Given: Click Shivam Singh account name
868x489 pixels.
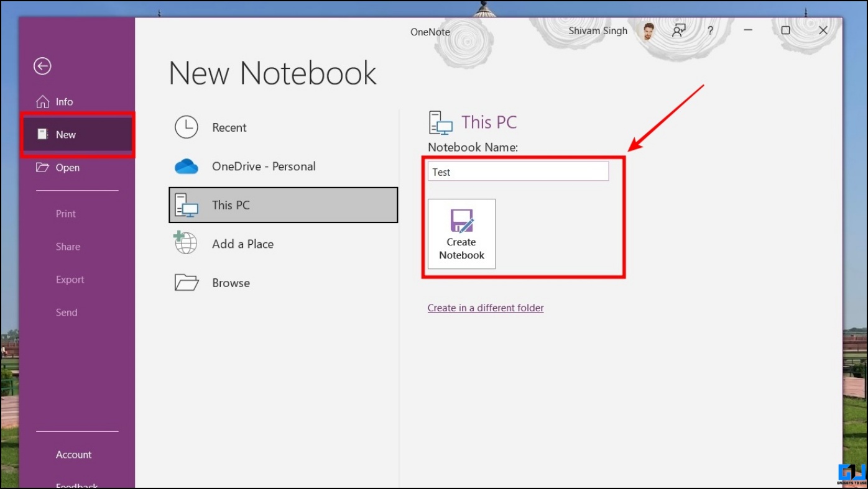Looking at the screenshot, I should coord(598,31).
